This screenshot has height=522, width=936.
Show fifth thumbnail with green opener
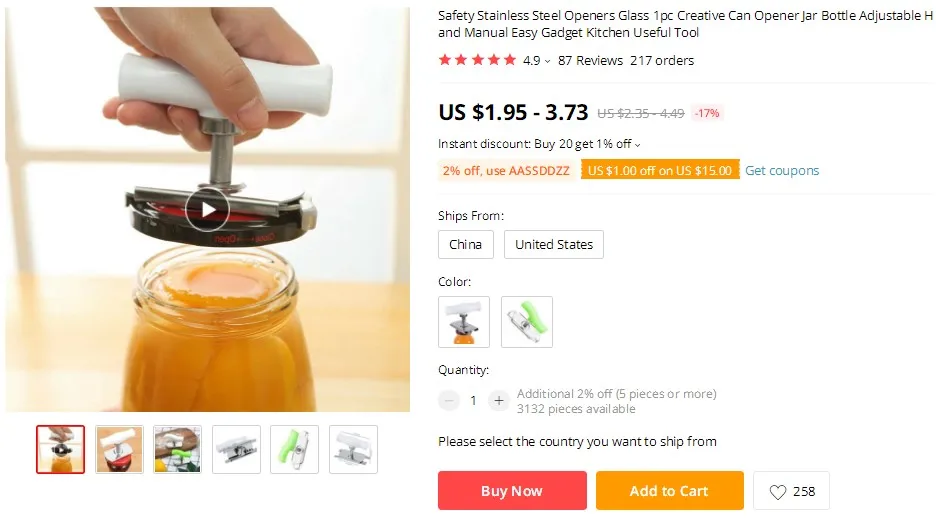coord(294,449)
